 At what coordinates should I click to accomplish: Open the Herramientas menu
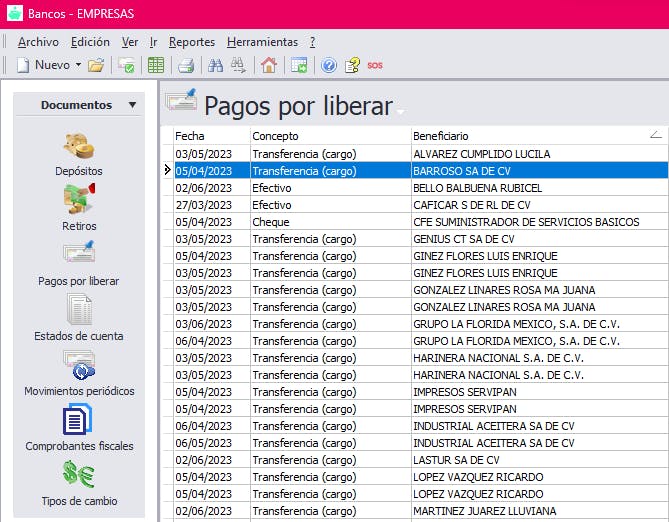[262, 42]
